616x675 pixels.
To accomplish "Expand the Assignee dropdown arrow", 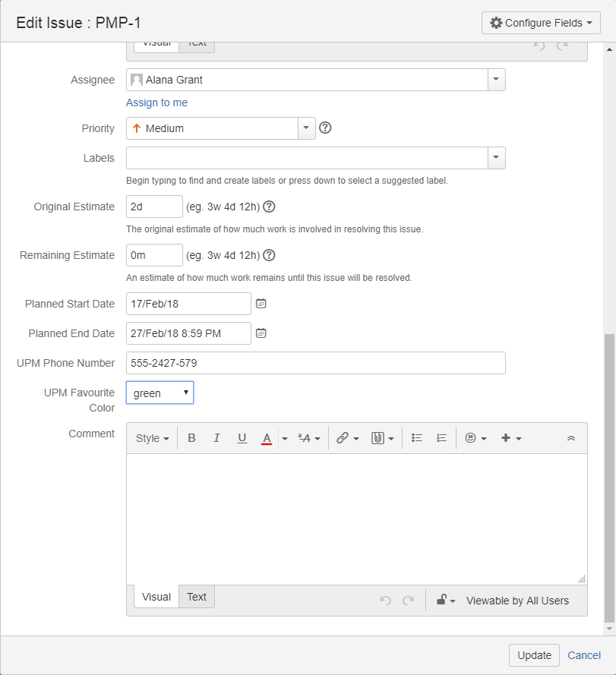I will (x=496, y=80).
